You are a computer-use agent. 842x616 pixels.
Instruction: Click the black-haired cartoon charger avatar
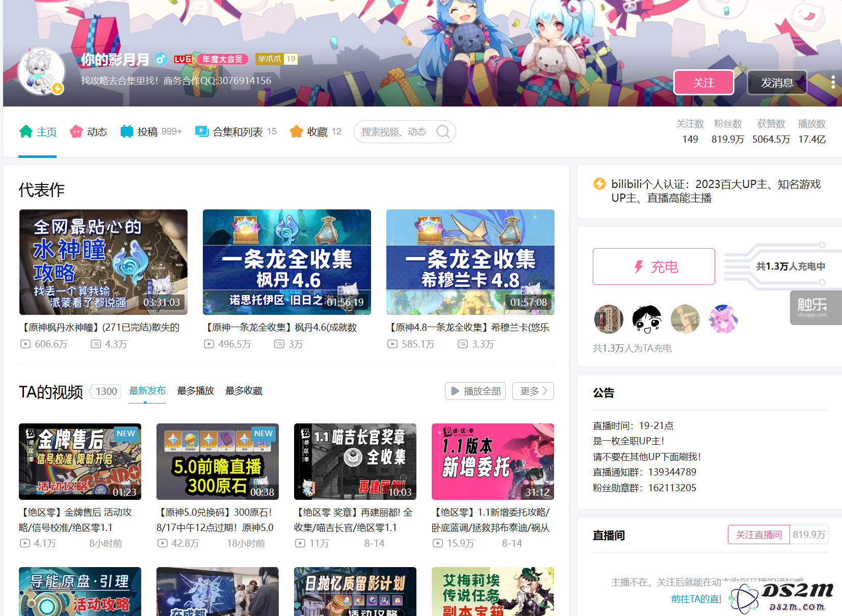(x=647, y=319)
